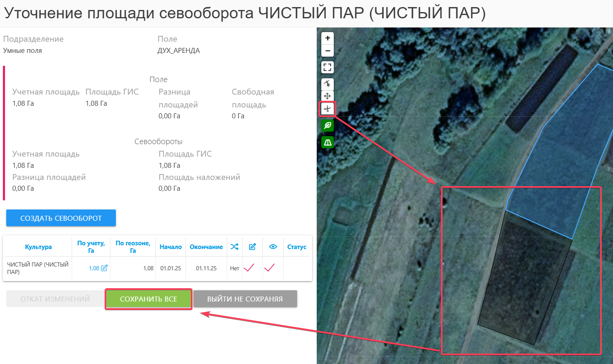Save all with СОХРАНИТЬ ВСЕ
Image resolution: width=613 pixels, height=364 pixels.
148,299
